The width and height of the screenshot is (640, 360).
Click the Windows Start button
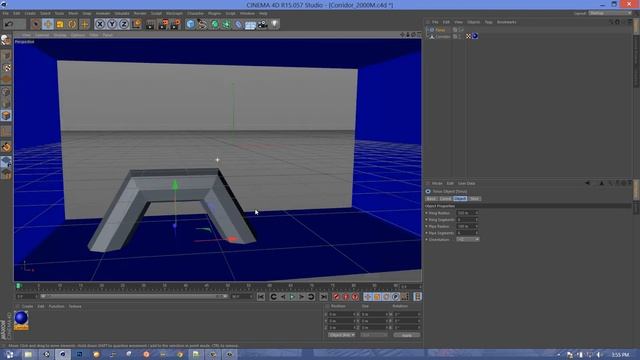[x=9, y=355]
